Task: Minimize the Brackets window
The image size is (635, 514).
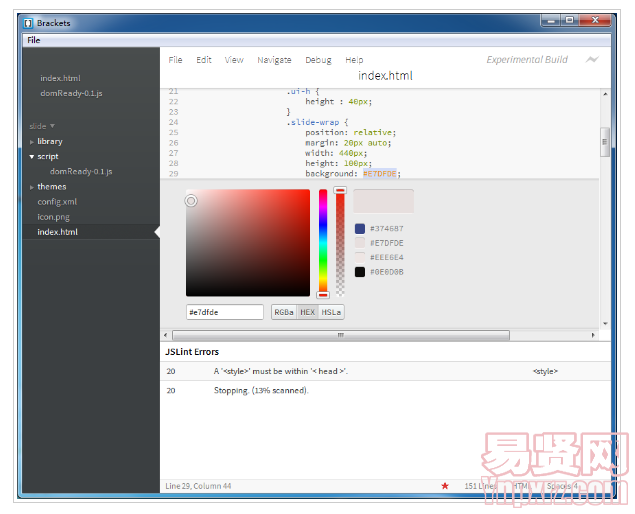Action: [x=551, y=20]
